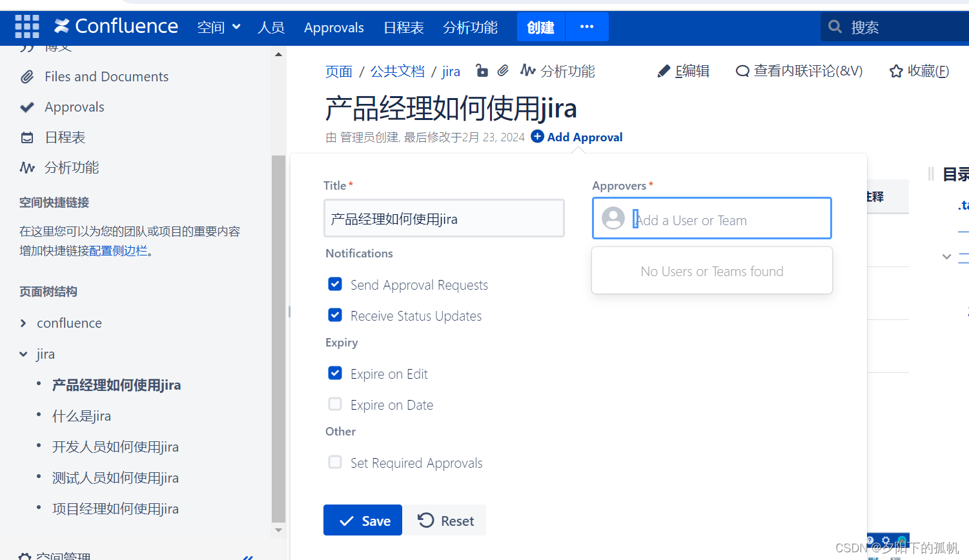The image size is (969, 560).
Task: Click the 配置侧边栏 link
Action: coord(119,251)
